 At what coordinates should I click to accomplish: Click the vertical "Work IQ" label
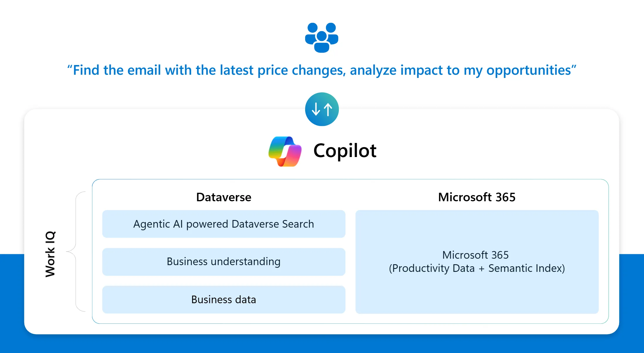50,254
